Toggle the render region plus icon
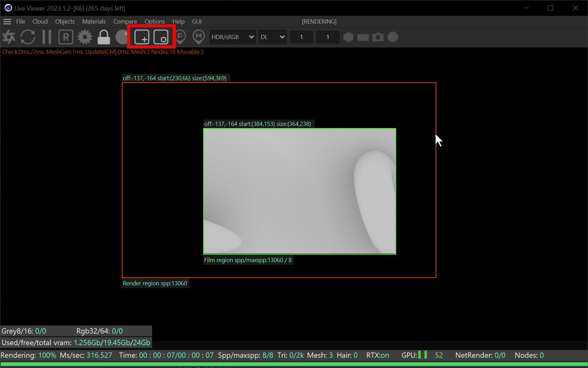 click(142, 37)
